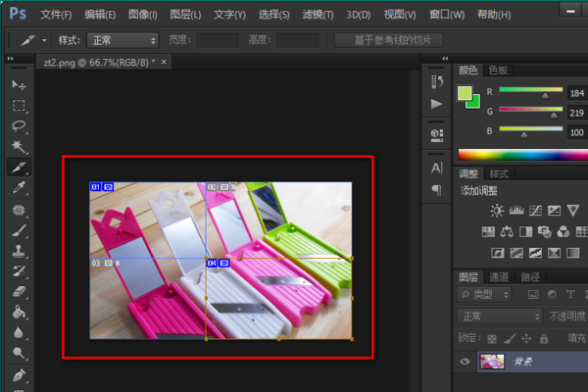Add a Hue/Saturation adjustment
Image resolution: width=588 pixels, height=392 pixels.
click(488, 232)
